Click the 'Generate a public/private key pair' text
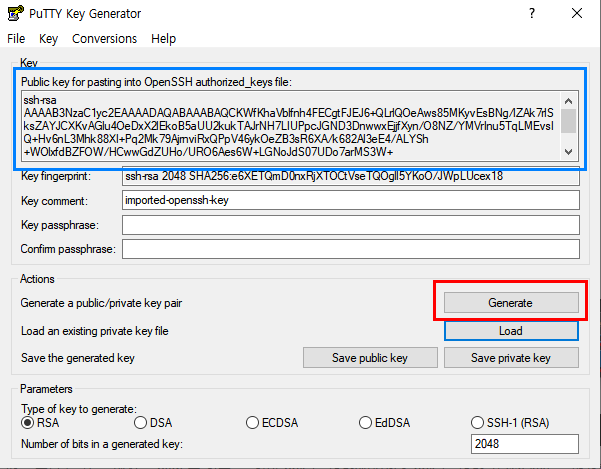This screenshot has width=601, height=469. click(101, 303)
